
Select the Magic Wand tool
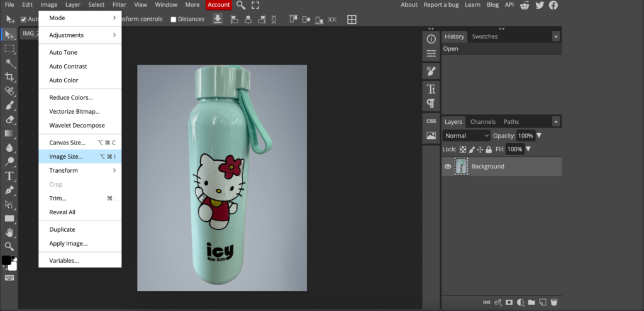[x=9, y=63]
